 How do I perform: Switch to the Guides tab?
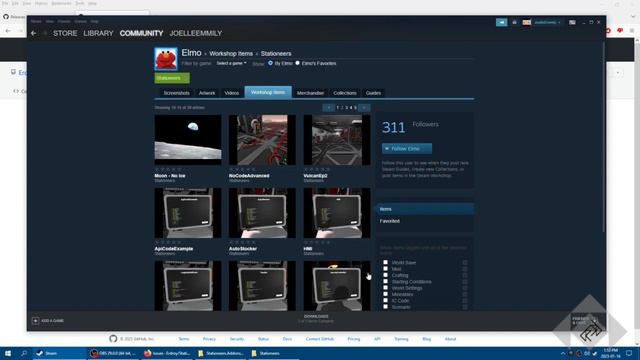click(x=373, y=93)
